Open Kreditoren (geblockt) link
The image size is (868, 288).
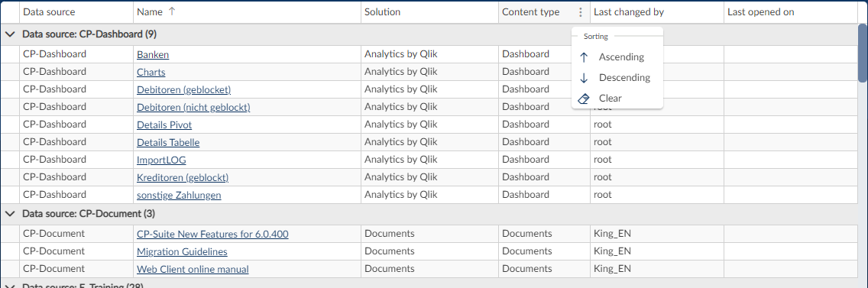(x=183, y=177)
